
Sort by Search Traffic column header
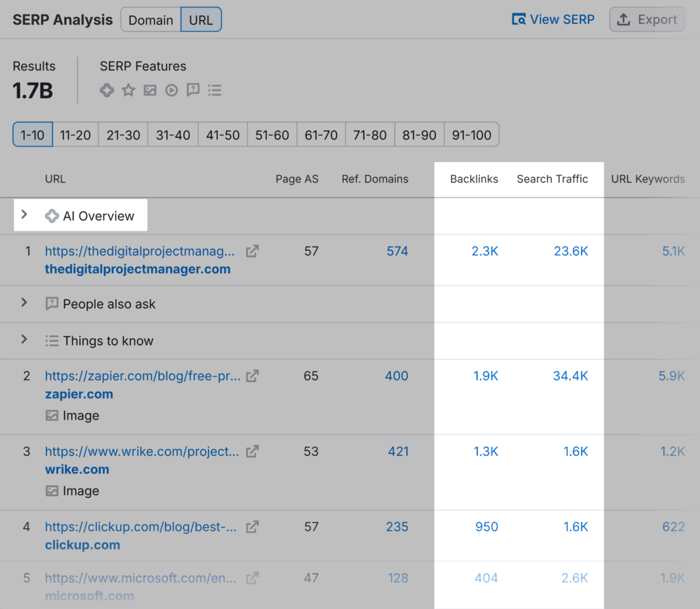point(552,179)
